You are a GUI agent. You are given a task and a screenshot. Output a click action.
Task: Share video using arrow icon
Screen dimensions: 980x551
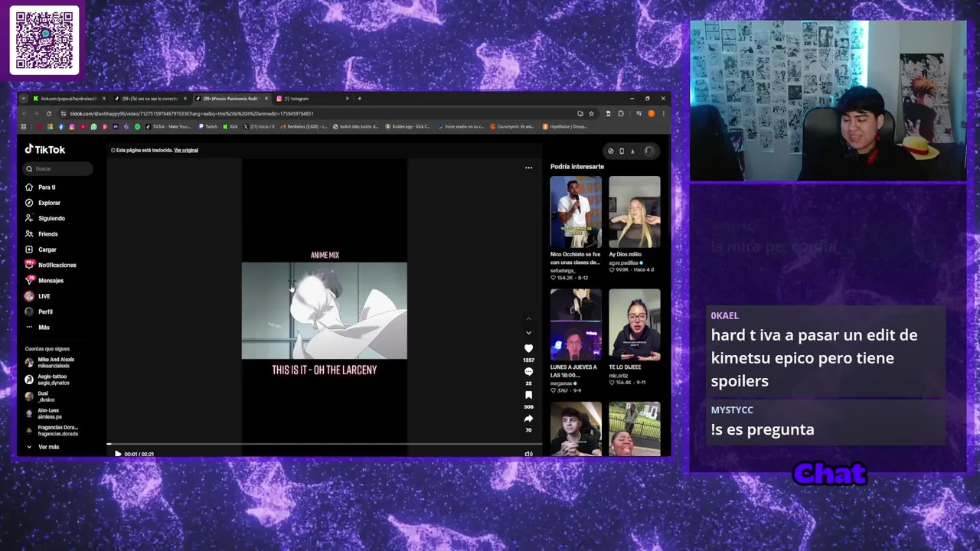coord(528,419)
